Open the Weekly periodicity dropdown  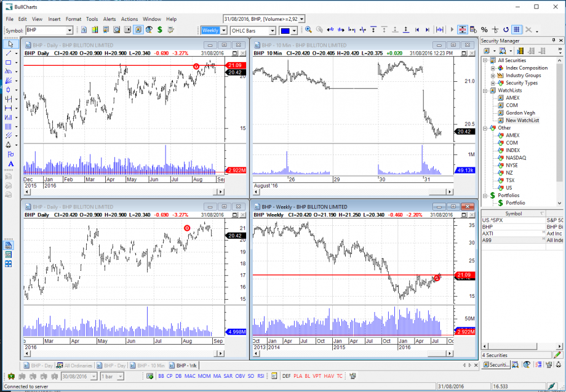pyautogui.click(x=223, y=30)
